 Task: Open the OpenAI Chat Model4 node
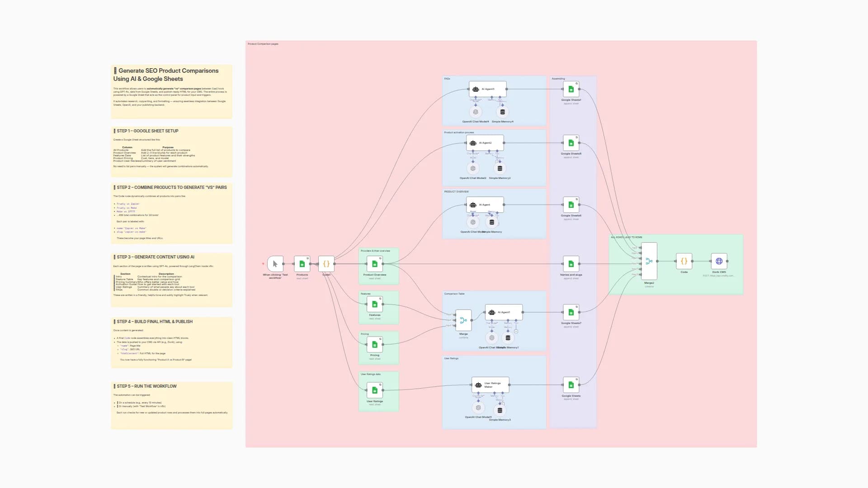(475, 112)
